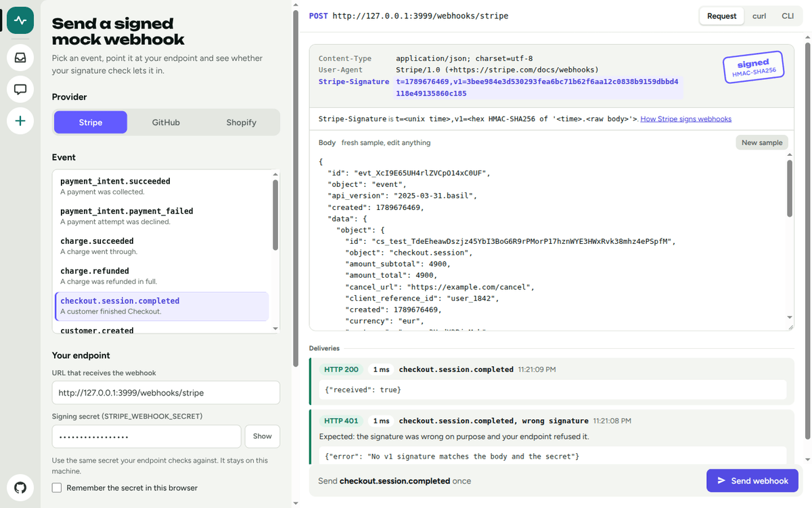812x508 pixels.
Task: Click the Deliveries section heading
Action: (324, 348)
